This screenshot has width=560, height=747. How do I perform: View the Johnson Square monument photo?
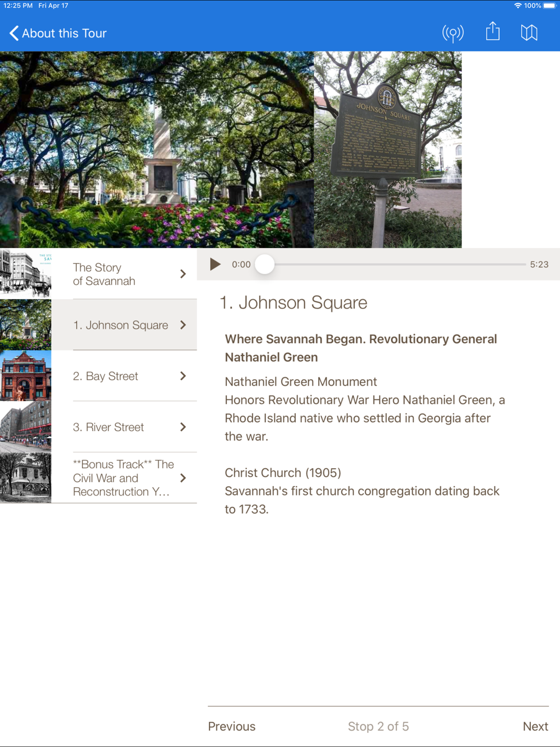157,150
